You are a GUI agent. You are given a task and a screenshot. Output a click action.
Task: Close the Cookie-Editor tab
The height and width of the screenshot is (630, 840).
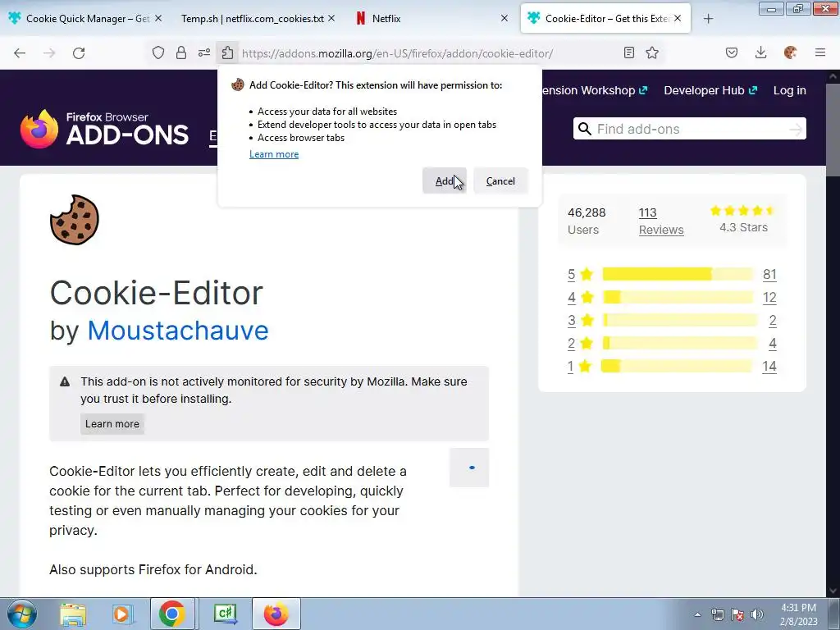pos(678,18)
